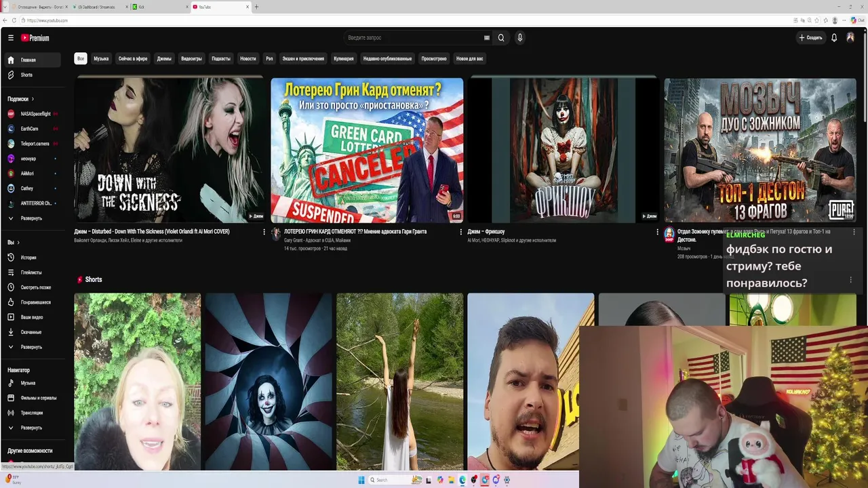Open Фильмы и сериалы in the sidebar

point(33,398)
